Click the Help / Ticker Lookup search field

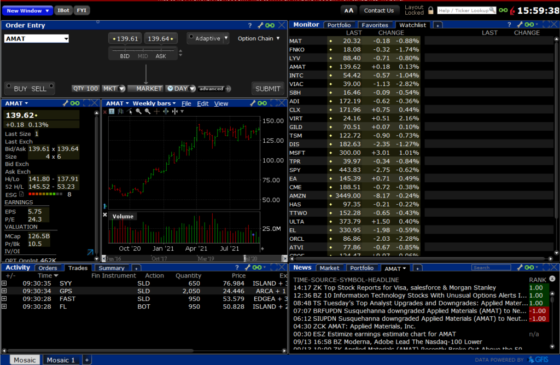tap(466, 11)
